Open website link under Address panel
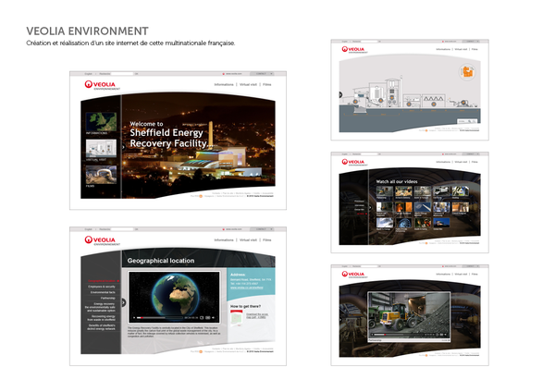555x392 pixels. 247,288
